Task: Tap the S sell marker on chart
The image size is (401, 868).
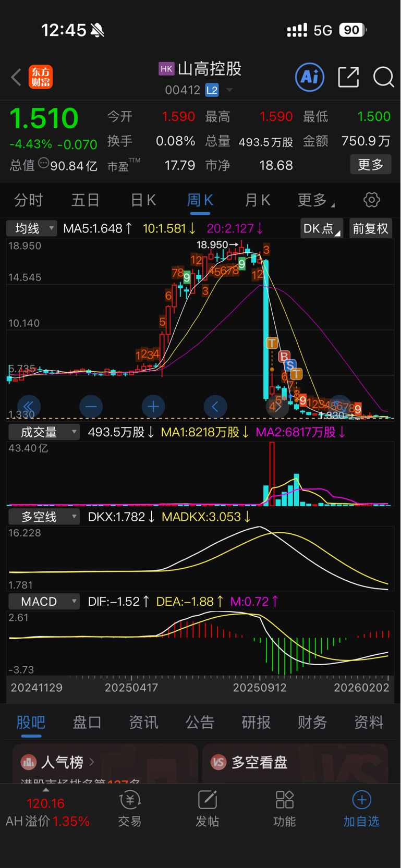Action: (x=290, y=365)
